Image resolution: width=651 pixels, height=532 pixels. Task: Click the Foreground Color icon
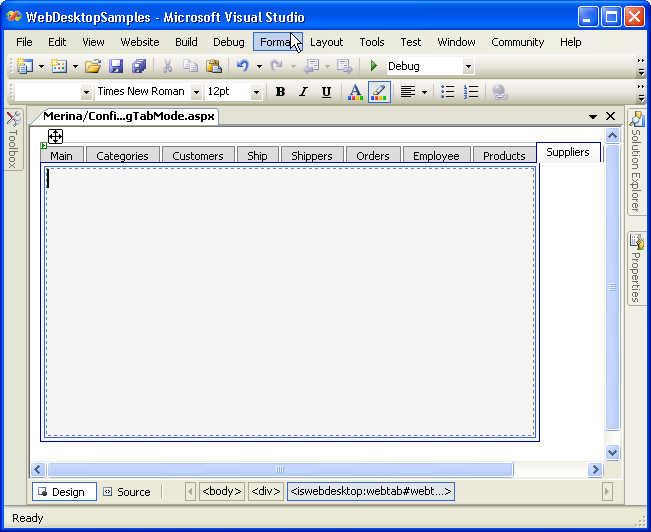point(354,92)
